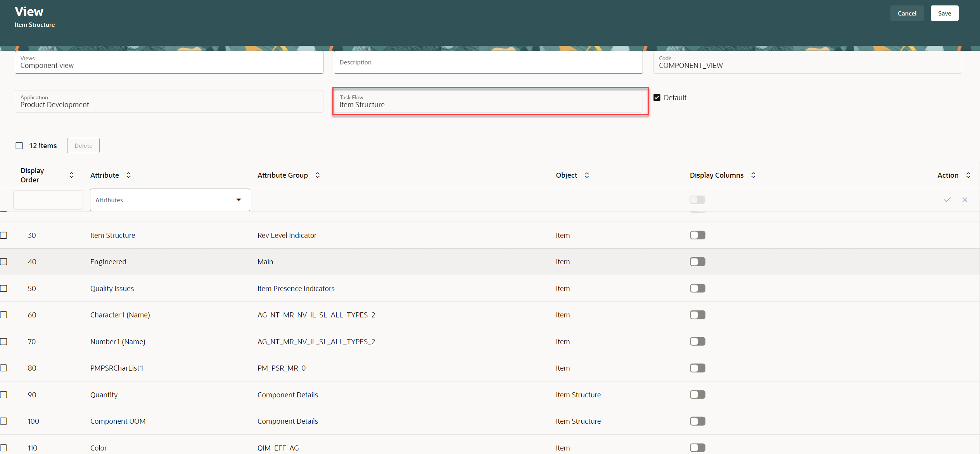Click the Save button
The height and width of the screenshot is (454, 980).
coord(944,13)
